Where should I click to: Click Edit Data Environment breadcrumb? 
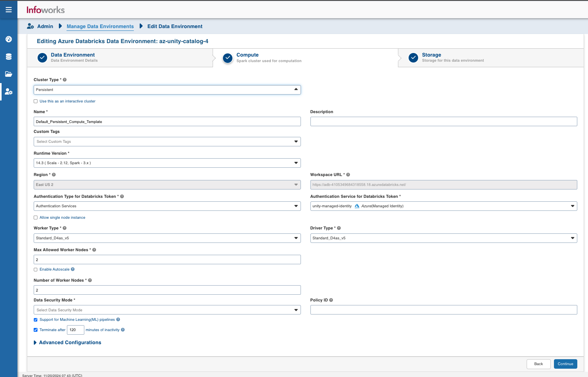pos(175,27)
